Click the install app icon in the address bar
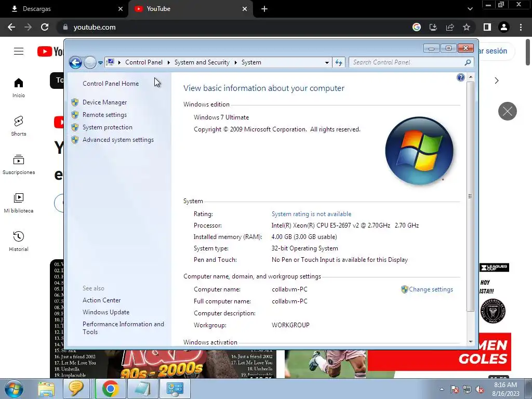The image size is (532, 399). [433, 27]
